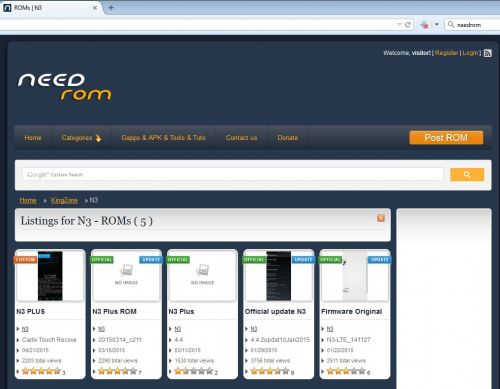Click text '3756 total views'
Image resolution: width=500 pixels, height=389 pixels.
(x=270, y=361)
